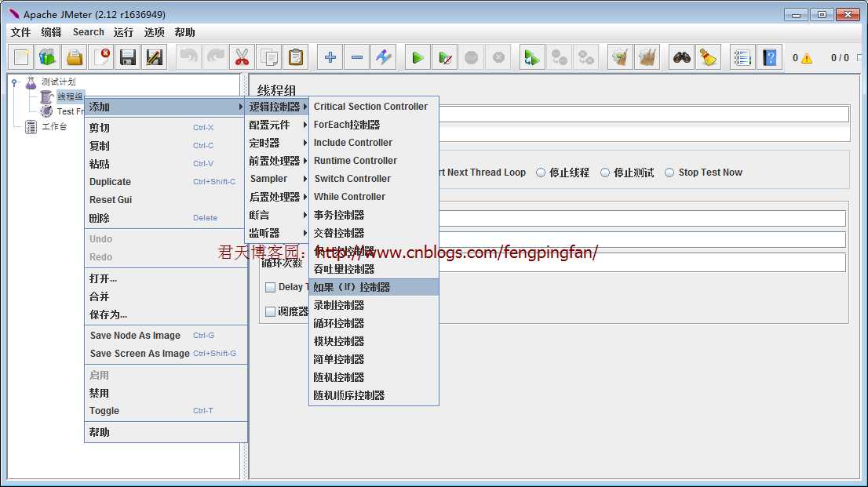Open the 前置处理器 submenu
The height and width of the screenshot is (487, 868).
point(277,161)
